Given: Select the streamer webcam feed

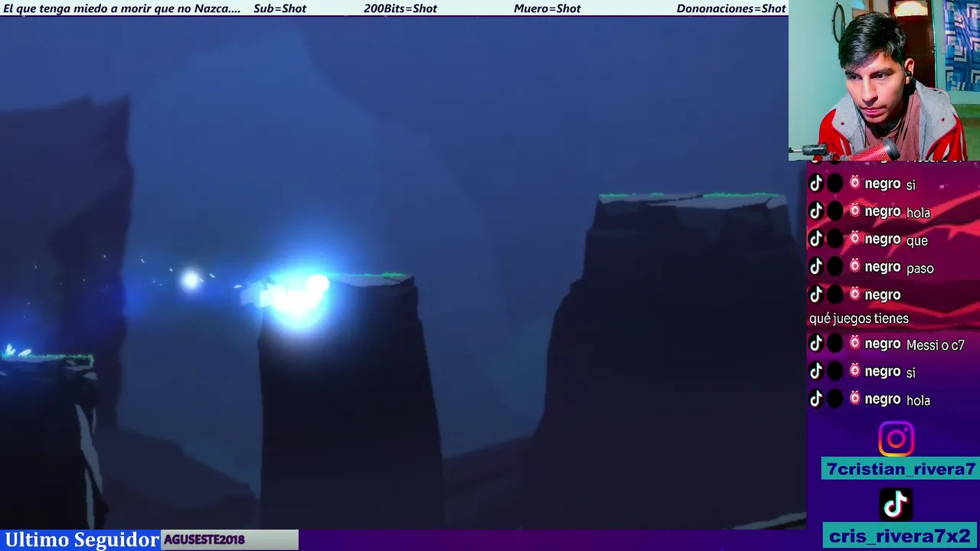Looking at the screenshot, I should click(x=884, y=80).
